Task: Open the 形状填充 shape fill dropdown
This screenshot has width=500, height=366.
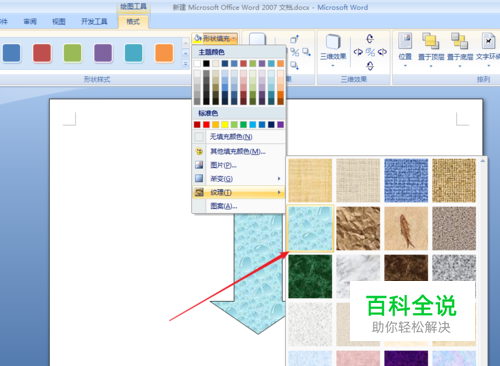Action: coord(215,39)
